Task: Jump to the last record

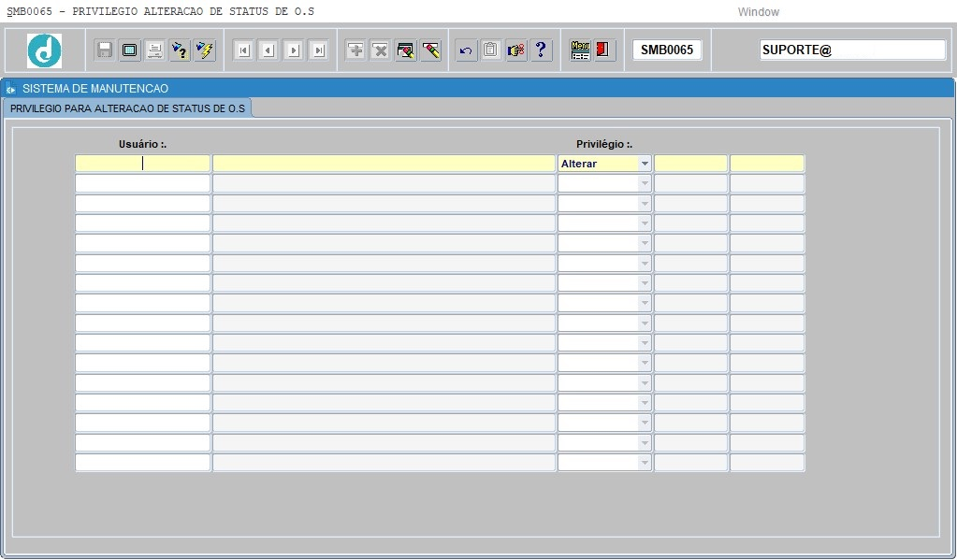Action: pos(318,50)
